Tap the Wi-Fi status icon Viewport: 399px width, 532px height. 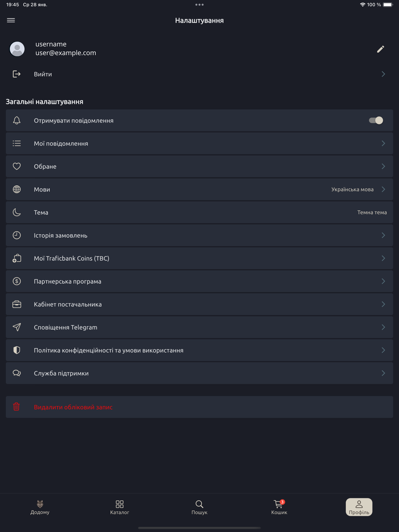(x=362, y=5)
